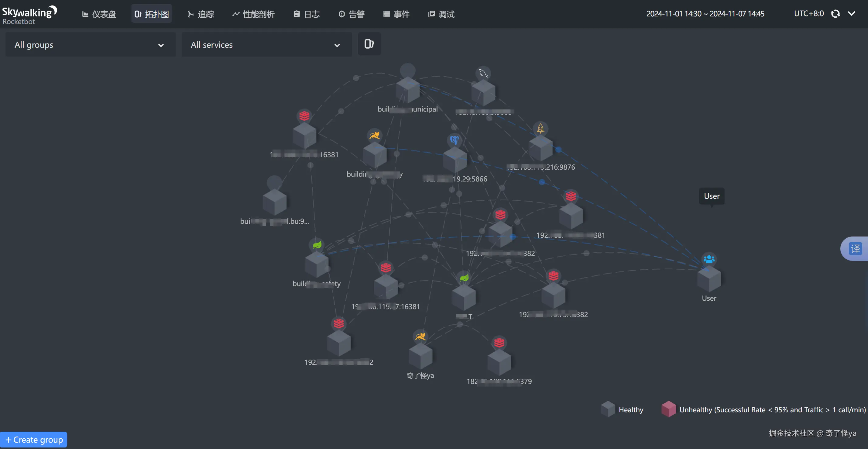Click the Redis icon above the :6379 node
This screenshot has width=868, height=449.
coord(499,343)
